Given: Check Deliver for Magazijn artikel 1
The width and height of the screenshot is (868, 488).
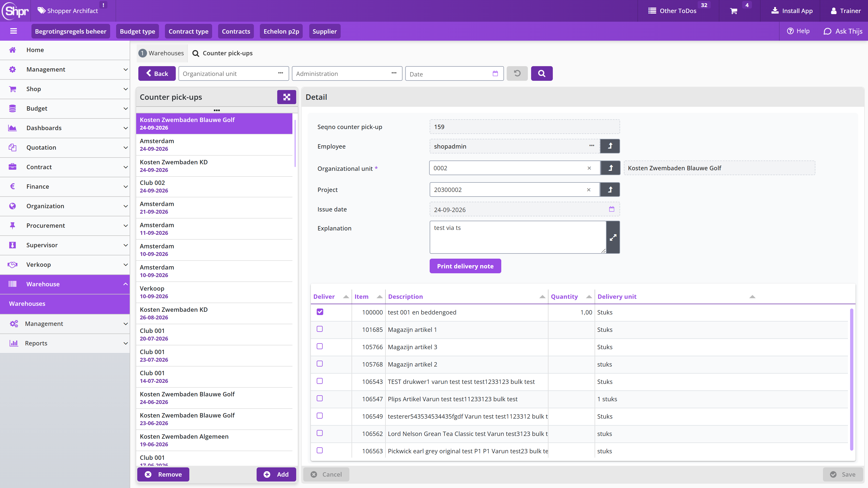Looking at the screenshot, I should [320, 329].
